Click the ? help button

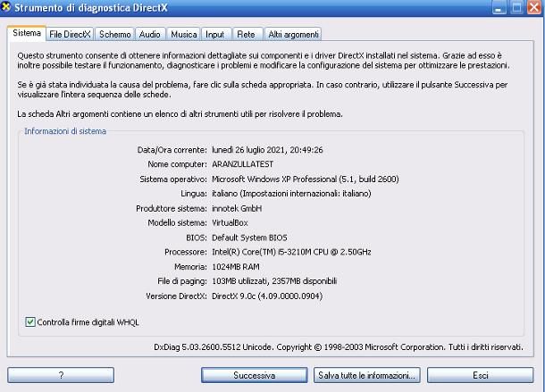click(61, 375)
